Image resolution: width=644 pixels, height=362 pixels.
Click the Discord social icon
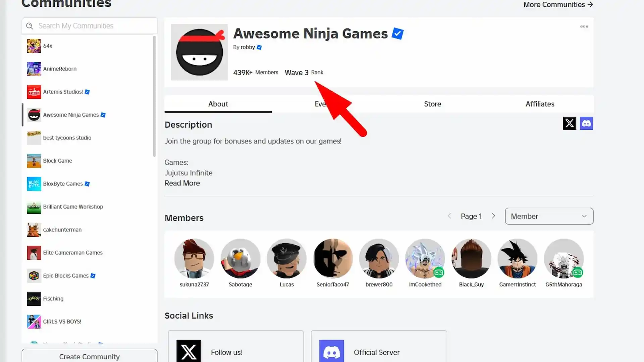(x=586, y=123)
